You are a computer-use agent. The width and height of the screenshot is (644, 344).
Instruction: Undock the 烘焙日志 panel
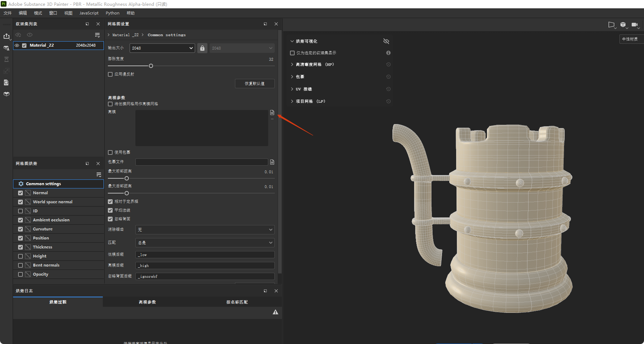pyautogui.click(x=265, y=291)
